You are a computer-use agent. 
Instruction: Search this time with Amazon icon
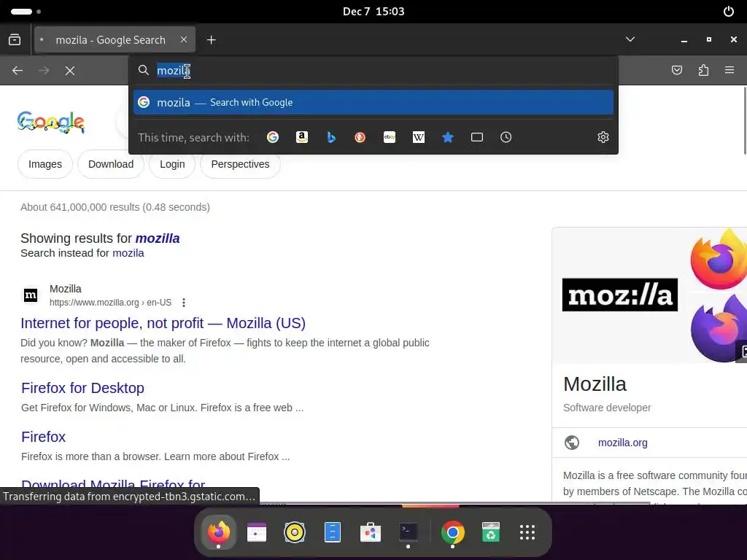pyautogui.click(x=301, y=137)
